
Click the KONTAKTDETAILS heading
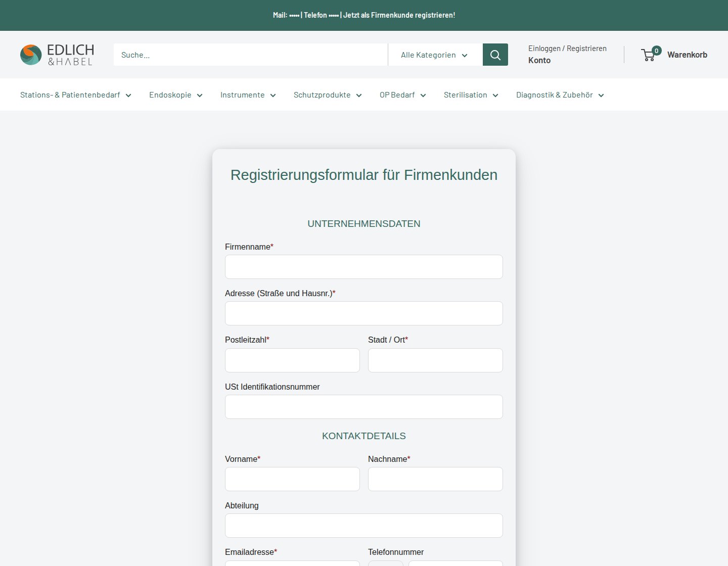click(364, 436)
